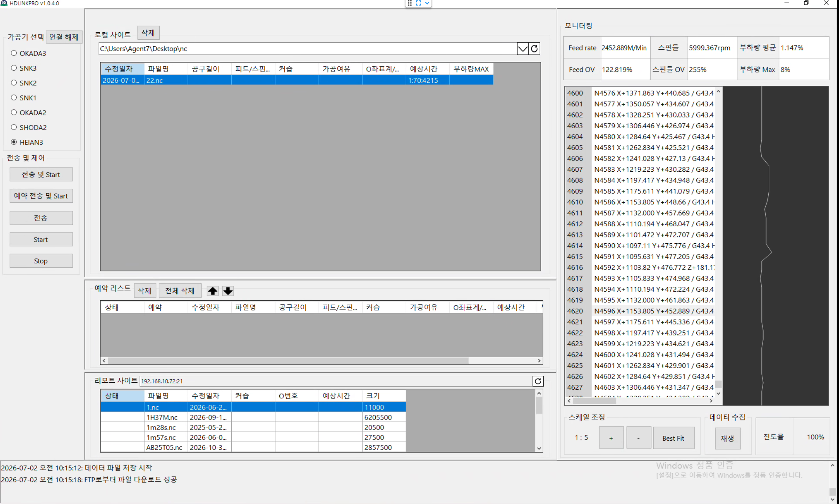Click the fullscreen icon in top toolbar
Screen dimensions: 839x504
tap(418, 3)
